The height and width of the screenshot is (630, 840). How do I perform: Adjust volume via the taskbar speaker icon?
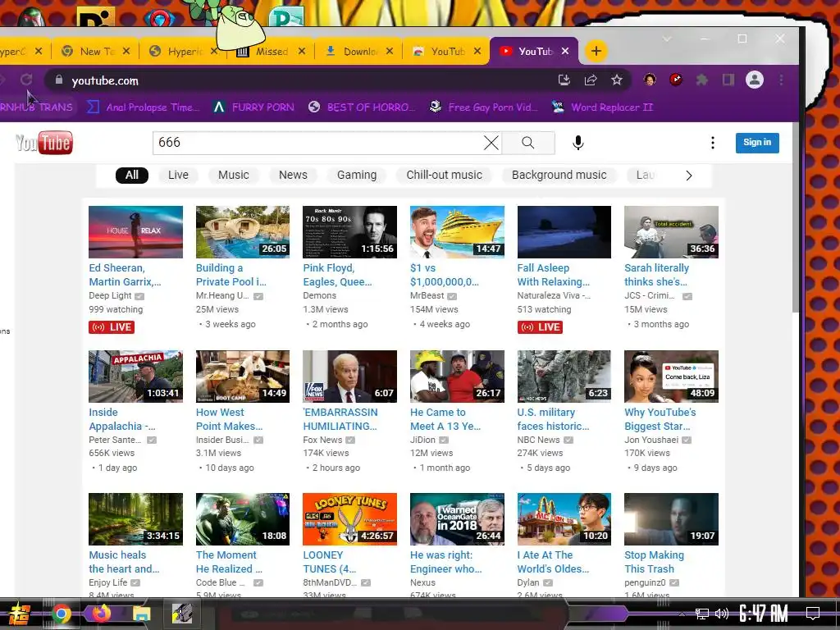(x=722, y=614)
